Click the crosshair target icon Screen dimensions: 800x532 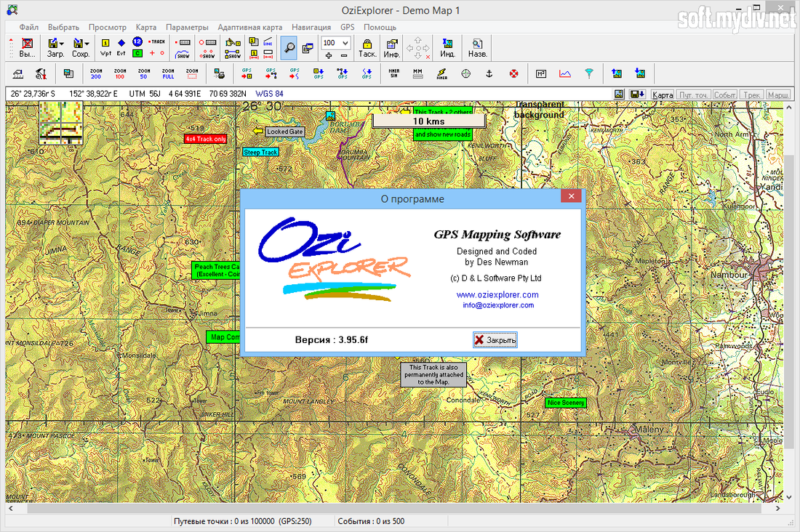pos(465,74)
